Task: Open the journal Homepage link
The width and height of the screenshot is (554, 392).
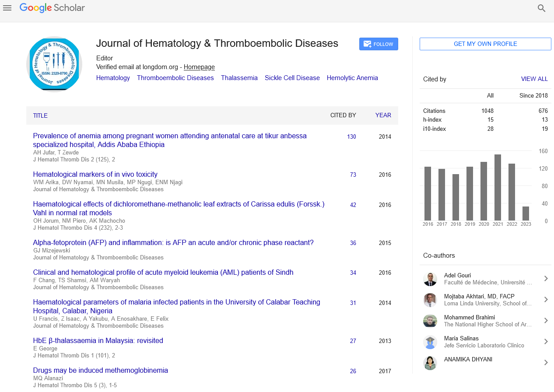Action: 199,67
